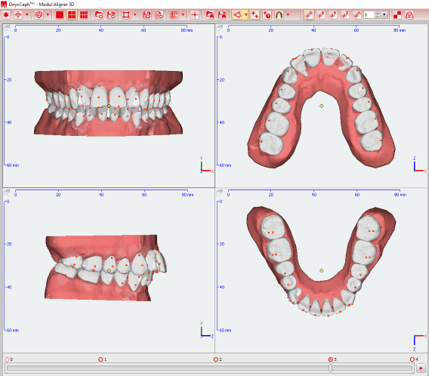Image resolution: width=429 pixels, height=376 pixels.
Task: Open combo box arrow of numeric field
Action: 384,15
